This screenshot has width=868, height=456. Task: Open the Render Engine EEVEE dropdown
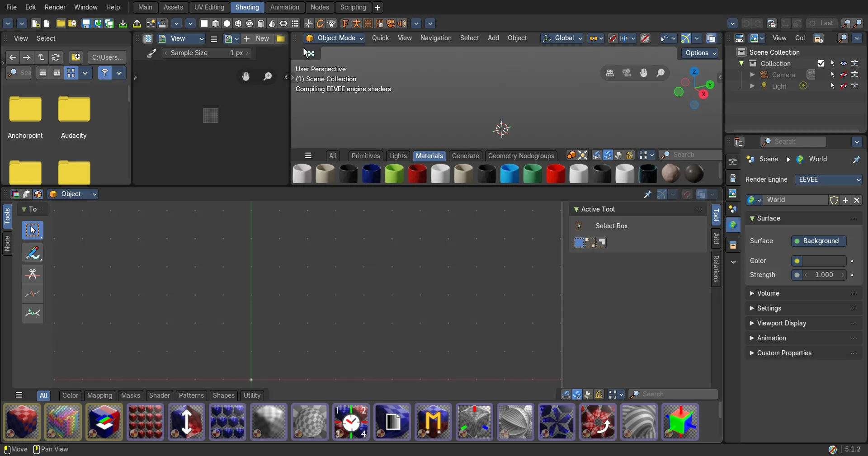[x=829, y=179]
